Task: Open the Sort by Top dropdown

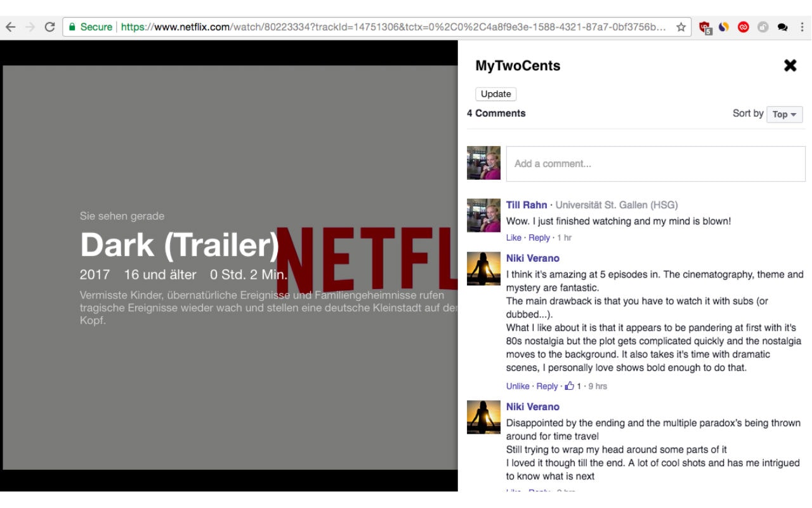Action: click(x=785, y=114)
